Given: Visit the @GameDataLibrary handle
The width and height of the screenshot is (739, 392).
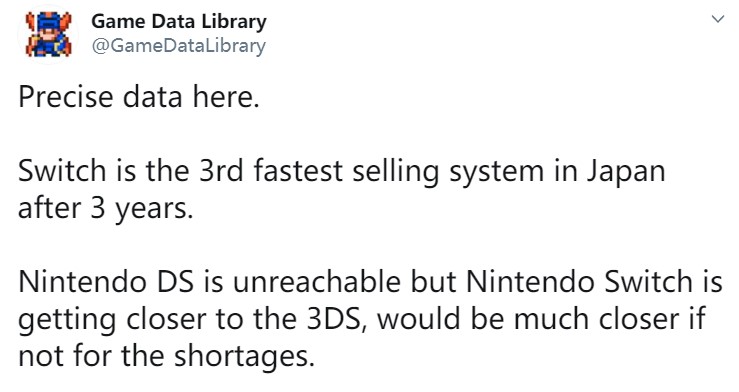Looking at the screenshot, I should pyautogui.click(x=179, y=46).
